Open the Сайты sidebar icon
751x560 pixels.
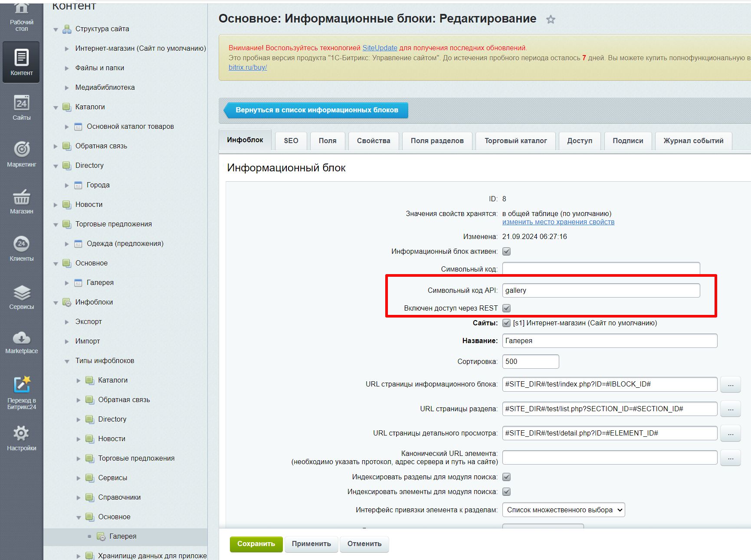coord(21,108)
